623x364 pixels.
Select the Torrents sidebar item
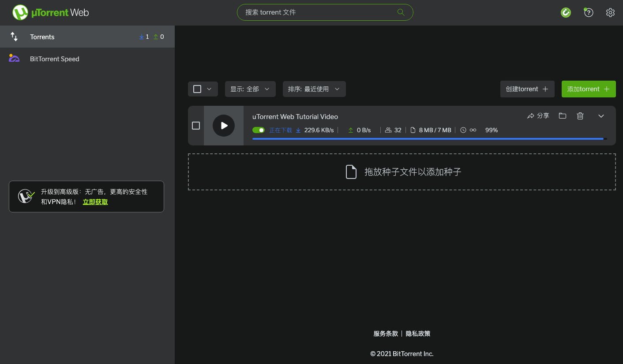click(87, 37)
